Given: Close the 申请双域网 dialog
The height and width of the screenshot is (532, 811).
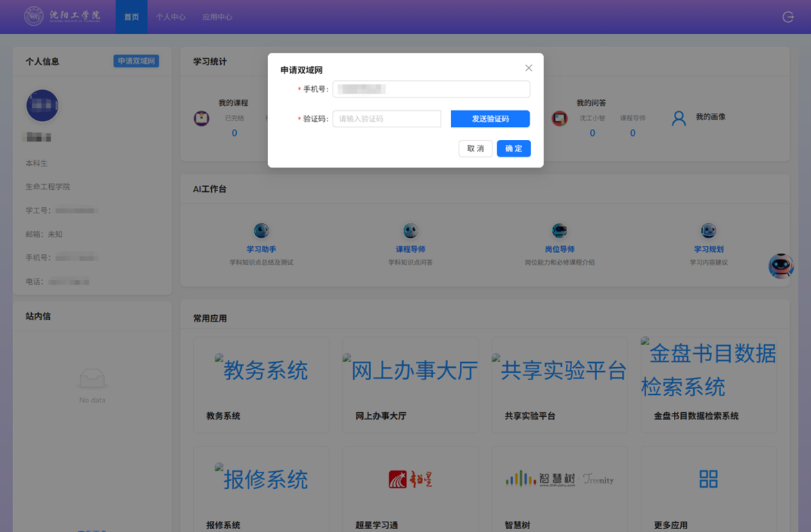Looking at the screenshot, I should [x=528, y=68].
